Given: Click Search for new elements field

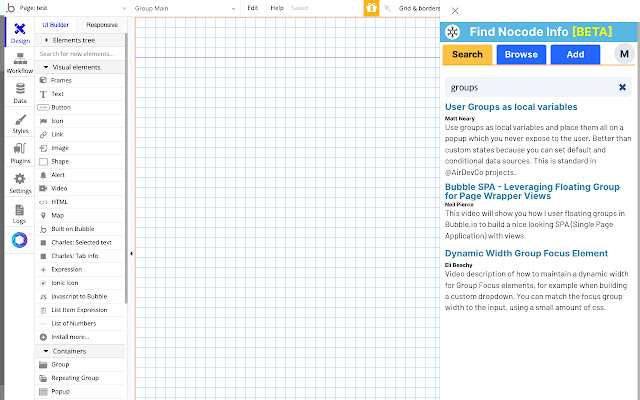Looking at the screenshot, I should 80,53.
